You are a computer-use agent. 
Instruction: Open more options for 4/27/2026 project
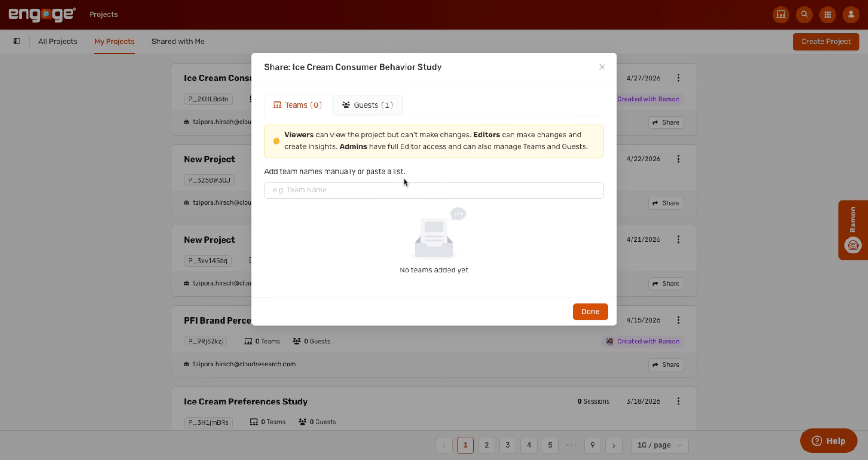pyautogui.click(x=678, y=78)
